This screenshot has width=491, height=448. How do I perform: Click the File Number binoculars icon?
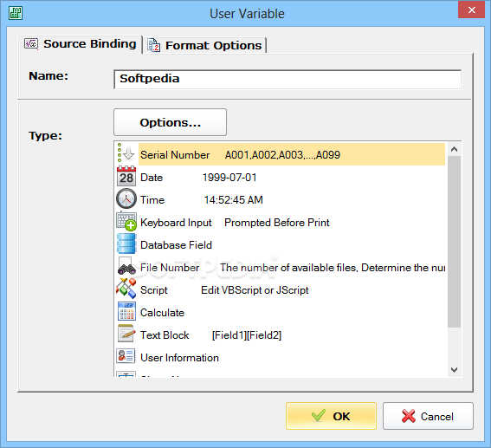(x=126, y=266)
